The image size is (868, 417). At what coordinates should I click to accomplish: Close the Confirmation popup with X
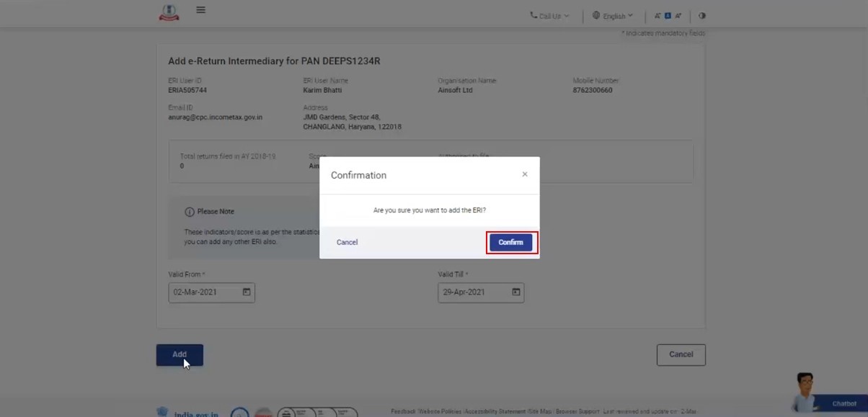click(x=525, y=174)
